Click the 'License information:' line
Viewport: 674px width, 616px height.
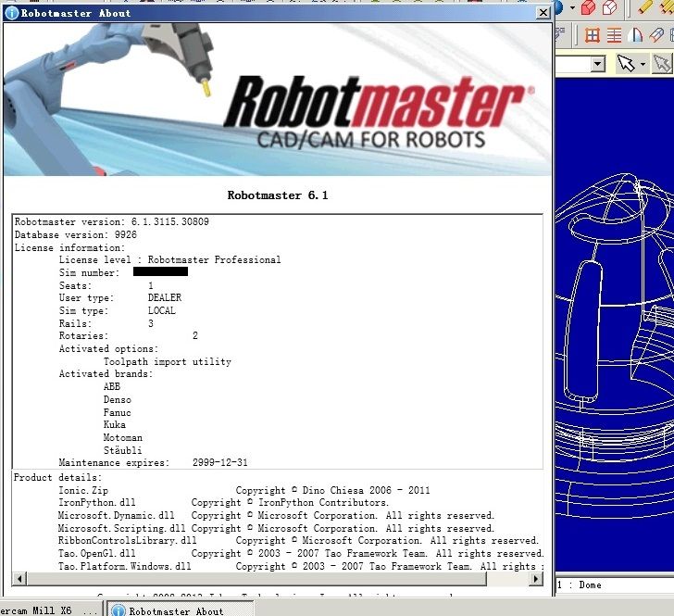[69, 247]
